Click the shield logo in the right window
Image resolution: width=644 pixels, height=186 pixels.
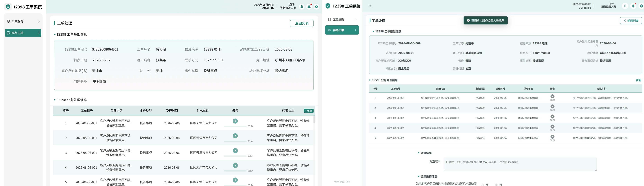point(328,6)
